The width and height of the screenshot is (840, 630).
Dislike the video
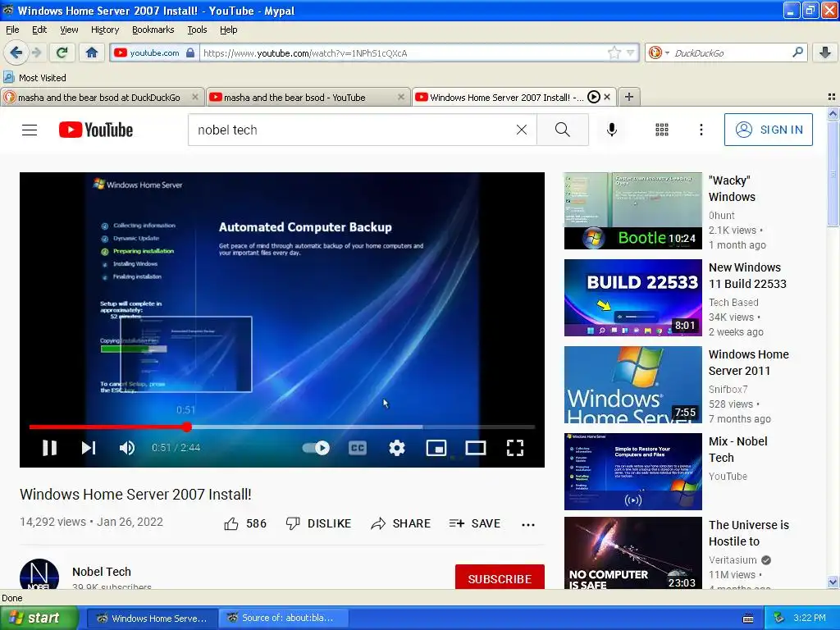318,523
